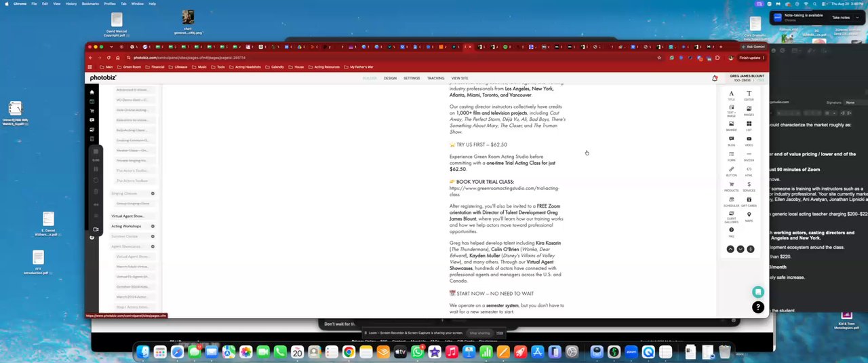Insert a Blog block
The height and width of the screenshot is (363, 868).
click(731, 140)
